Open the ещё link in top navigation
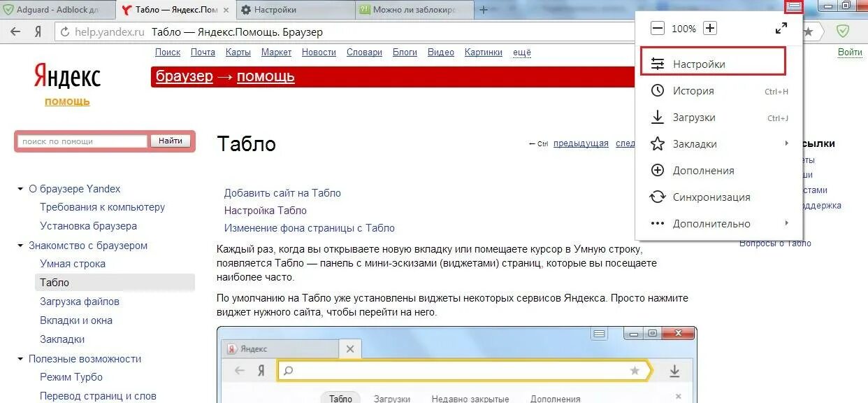The width and height of the screenshot is (868, 403). (522, 52)
